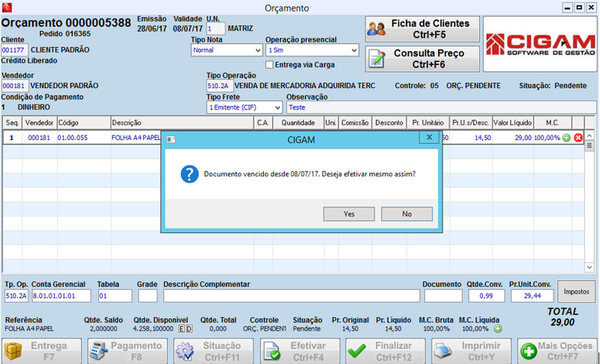Image resolution: width=600 pixels, height=364 pixels.
Task: Open Consulta Preço Ctrl+F6
Action: [422, 59]
